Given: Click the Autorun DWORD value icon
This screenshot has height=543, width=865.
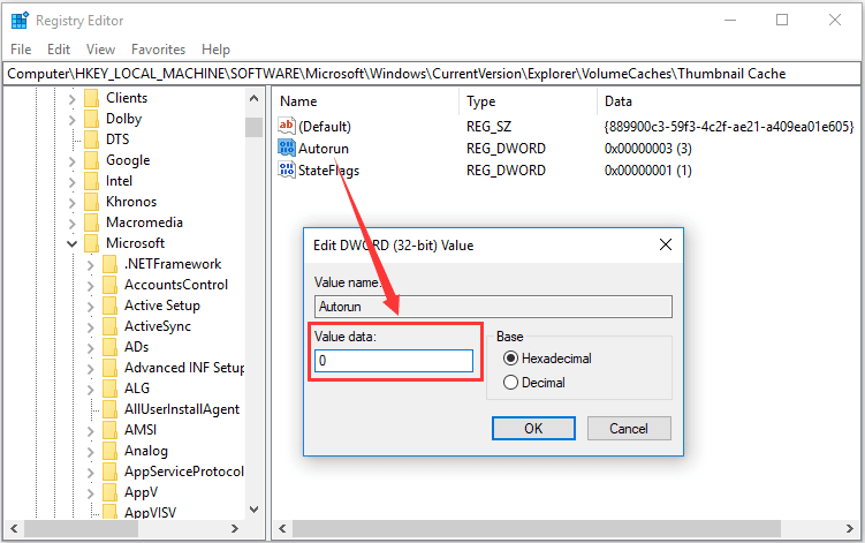Looking at the screenshot, I should (287, 148).
